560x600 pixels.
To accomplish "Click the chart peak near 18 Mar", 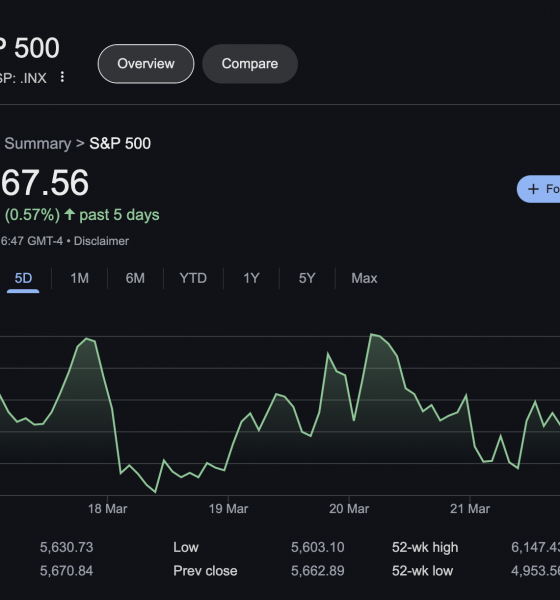I will coord(87,339).
